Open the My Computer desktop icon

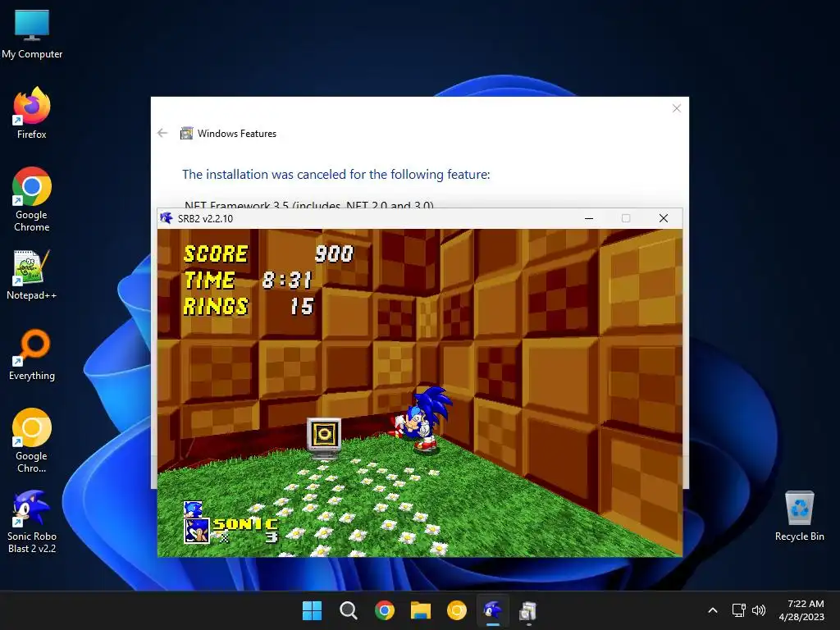tap(32, 33)
